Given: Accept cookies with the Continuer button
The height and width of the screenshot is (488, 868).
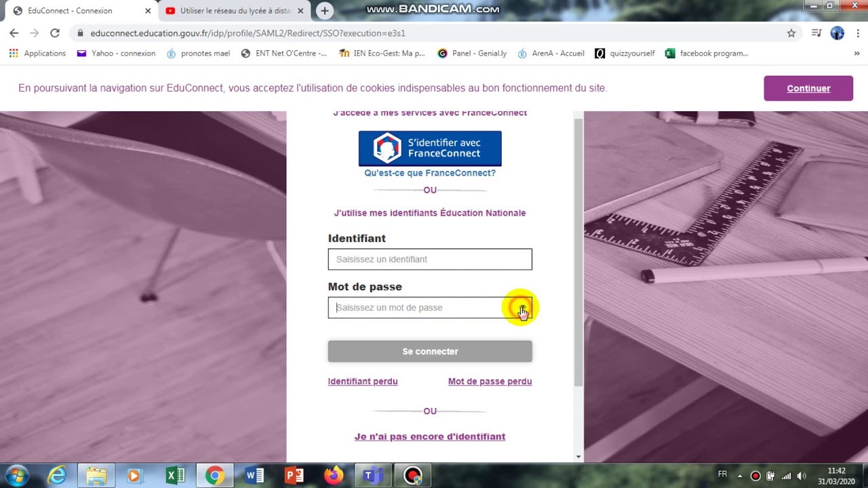Looking at the screenshot, I should (x=808, y=88).
